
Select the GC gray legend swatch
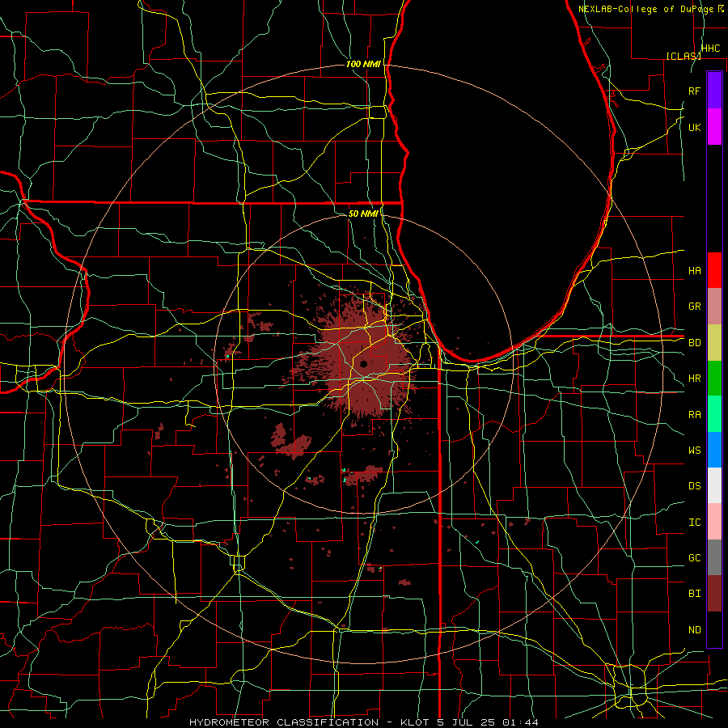coord(714,557)
